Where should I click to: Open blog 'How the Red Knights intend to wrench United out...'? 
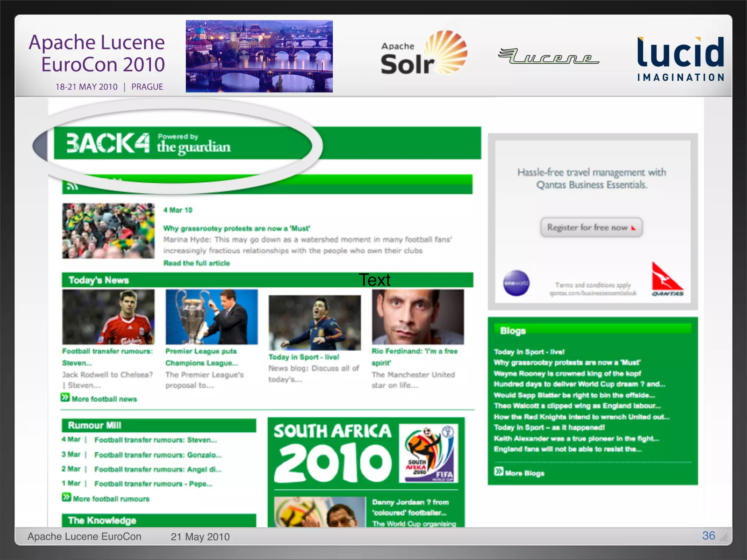pyautogui.click(x=582, y=417)
